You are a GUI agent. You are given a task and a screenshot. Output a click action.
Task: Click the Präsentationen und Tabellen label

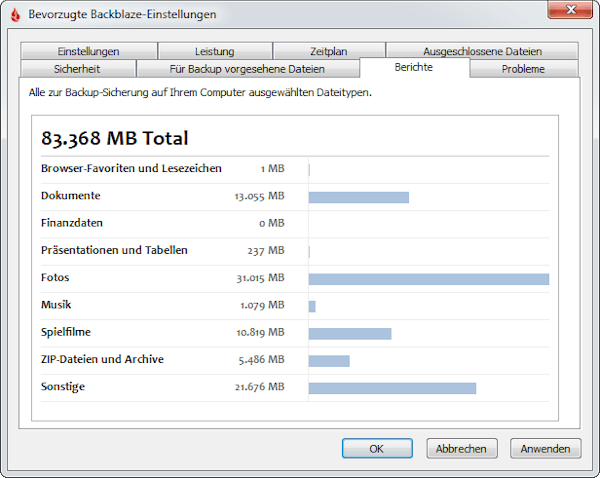(x=114, y=250)
